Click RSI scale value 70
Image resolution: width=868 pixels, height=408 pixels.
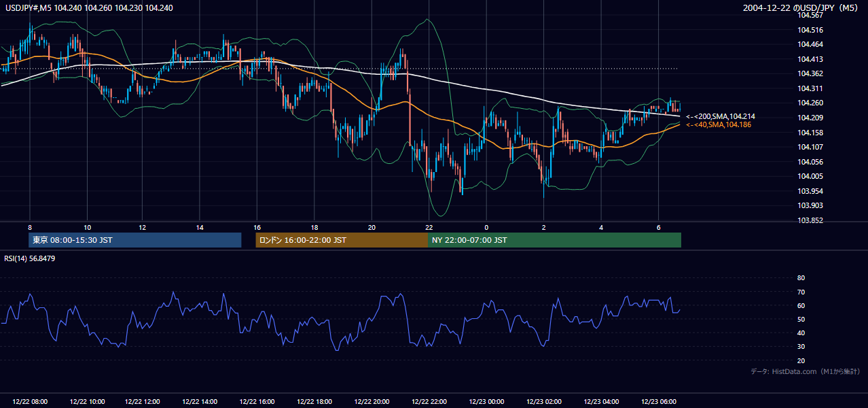tap(801, 292)
